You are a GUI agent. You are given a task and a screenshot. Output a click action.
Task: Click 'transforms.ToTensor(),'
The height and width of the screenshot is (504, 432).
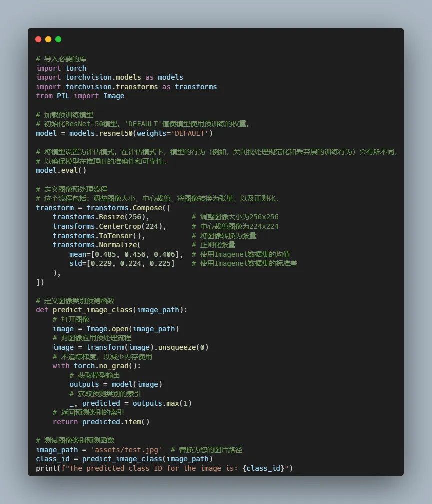pos(99,236)
